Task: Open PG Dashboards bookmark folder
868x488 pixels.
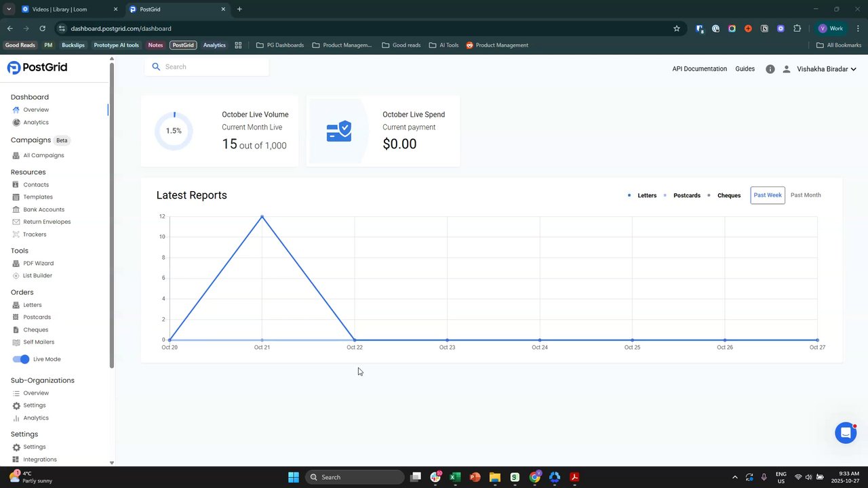Action: point(280,45)
